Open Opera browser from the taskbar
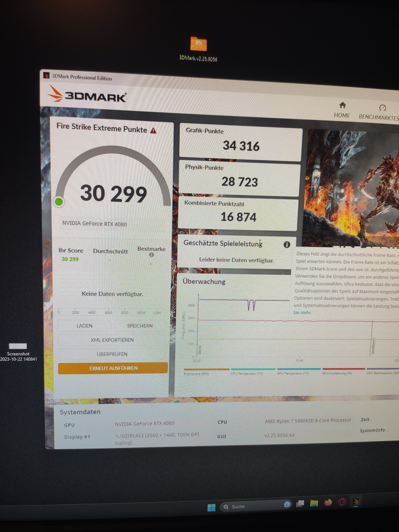Screen dimensions: 399x532 [x=342, y=502]
